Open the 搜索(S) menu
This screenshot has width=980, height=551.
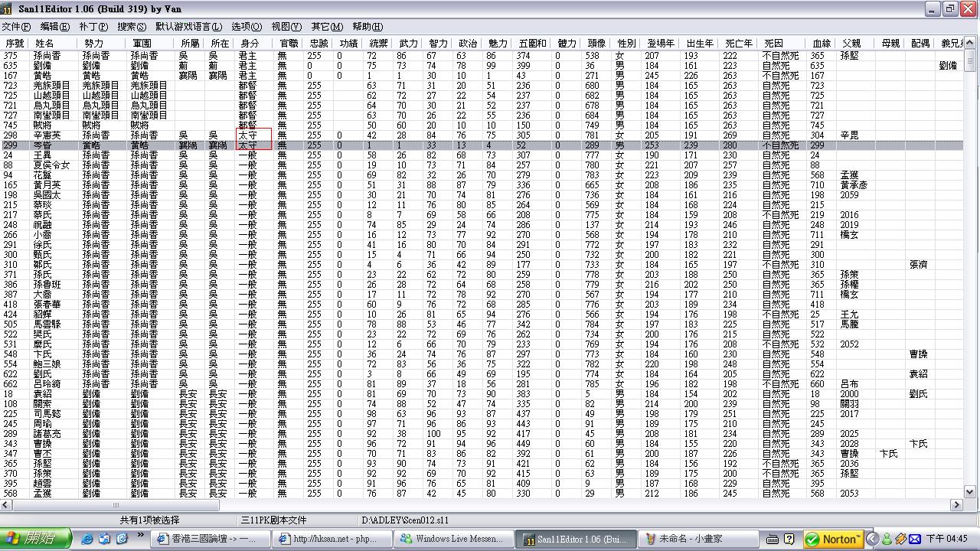132,27
